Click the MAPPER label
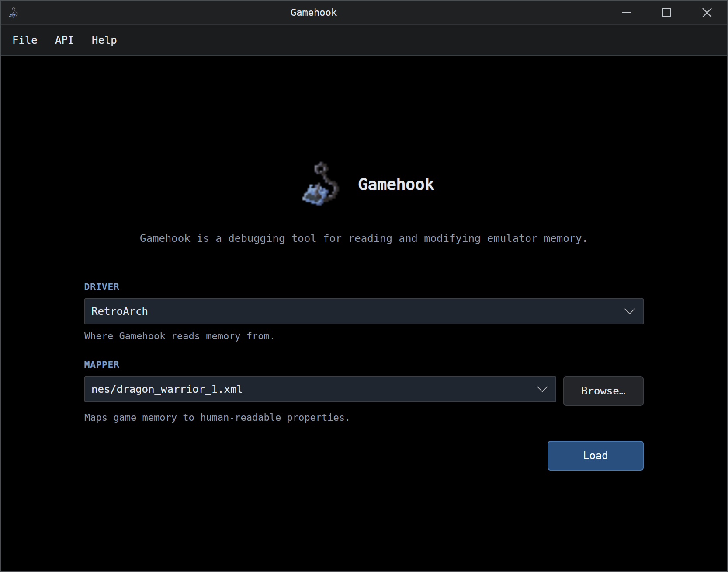 point(101,365)
